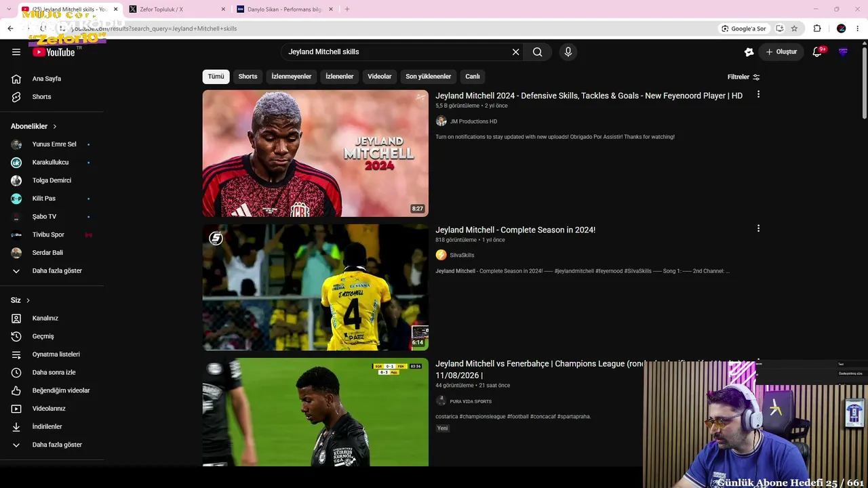
Task: Play the Jeyland Mitchell 2024 thumbnail
Action: coord(315,153)
